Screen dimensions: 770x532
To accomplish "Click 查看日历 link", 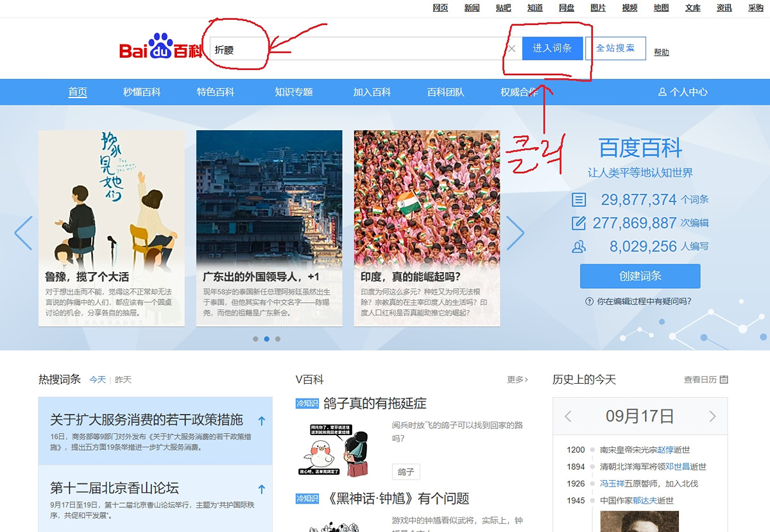I will (700, 380).
